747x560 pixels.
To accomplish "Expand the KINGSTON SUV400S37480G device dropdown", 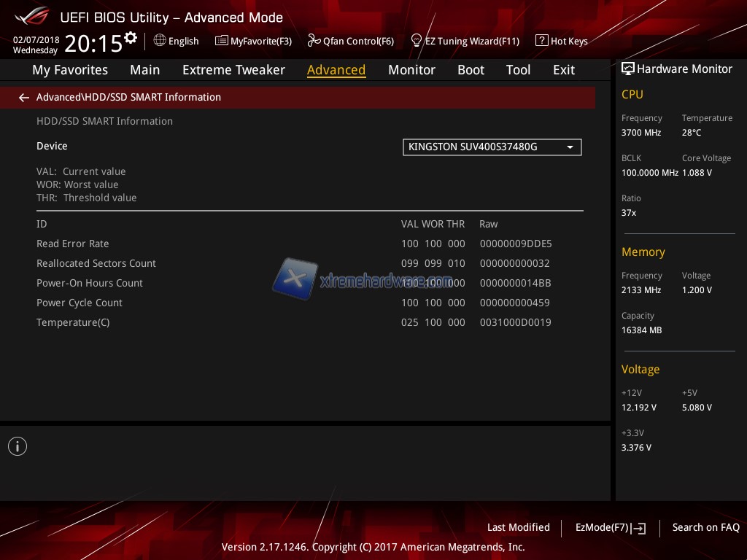I will click(492, 147).
